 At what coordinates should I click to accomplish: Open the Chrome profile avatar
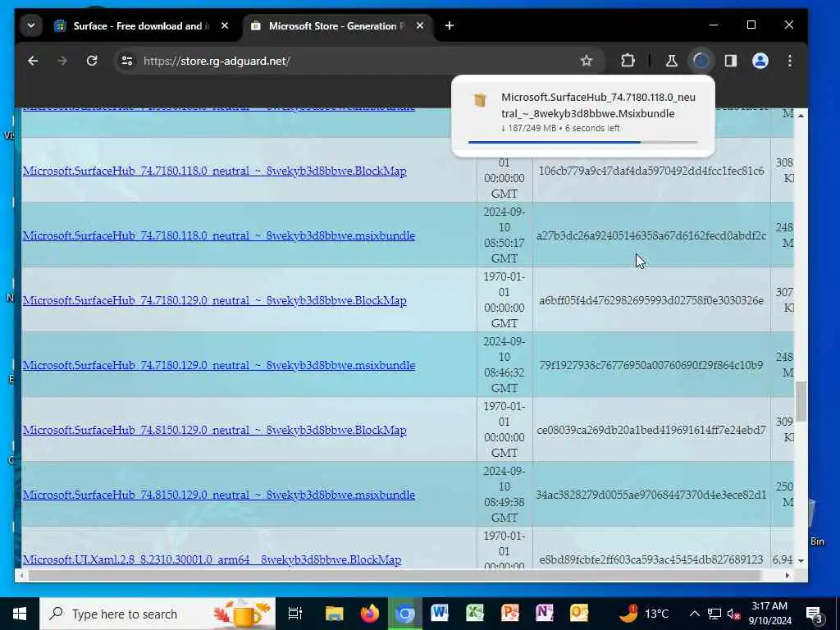coord(760,61)
